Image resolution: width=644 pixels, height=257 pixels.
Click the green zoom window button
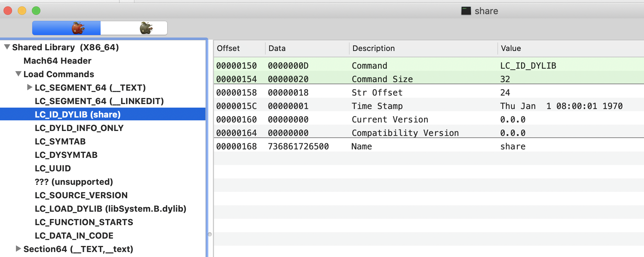(36, 11)
